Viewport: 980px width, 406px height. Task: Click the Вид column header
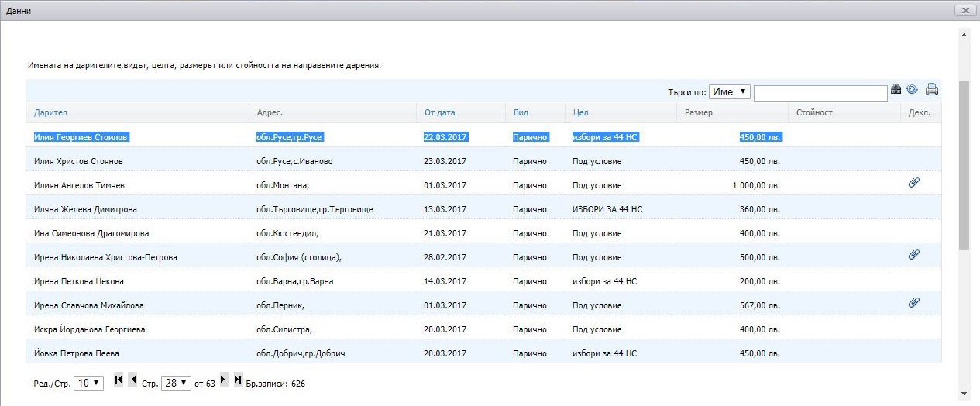pyautogui.click(x=521, y=112)
